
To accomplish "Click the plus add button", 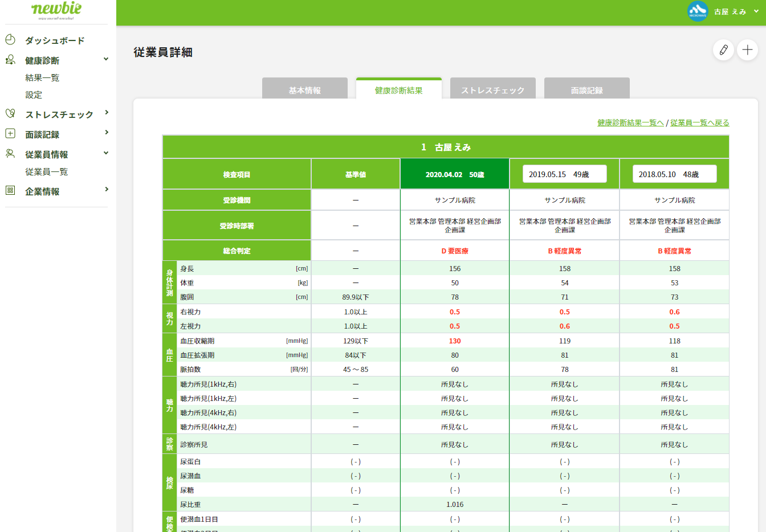I will [x=747, y=50].
